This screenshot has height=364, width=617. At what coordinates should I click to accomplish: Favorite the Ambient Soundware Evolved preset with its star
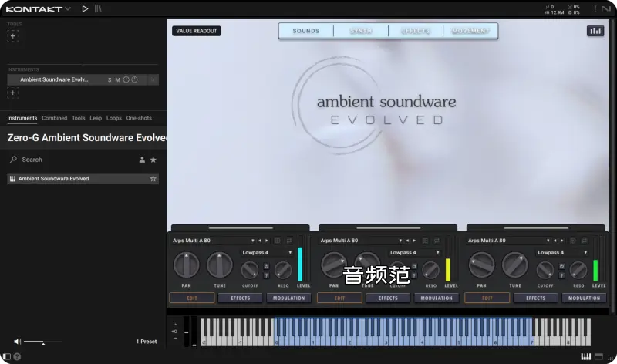click(153, 178)
